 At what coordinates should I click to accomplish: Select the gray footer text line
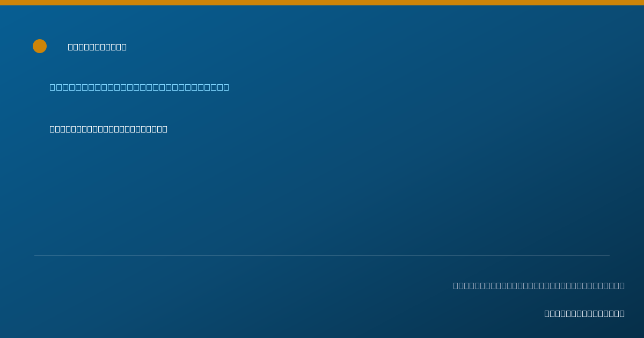pyautogui.click(x=539, y=286)
